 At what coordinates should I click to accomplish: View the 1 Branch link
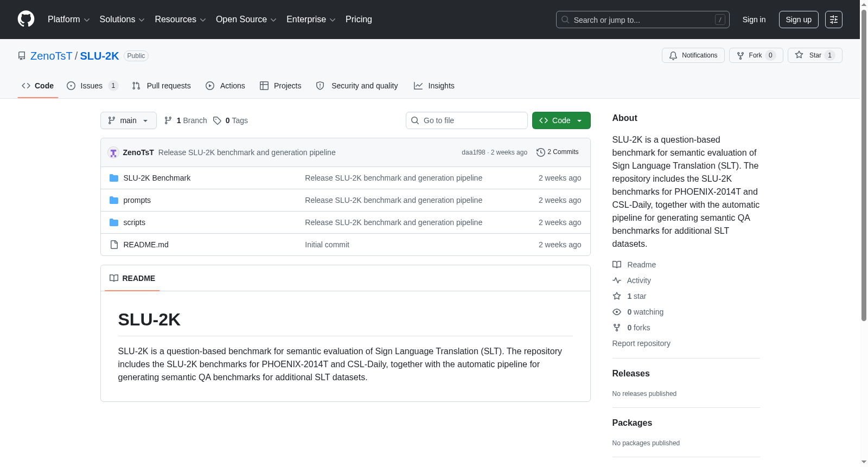coord(186,120)
